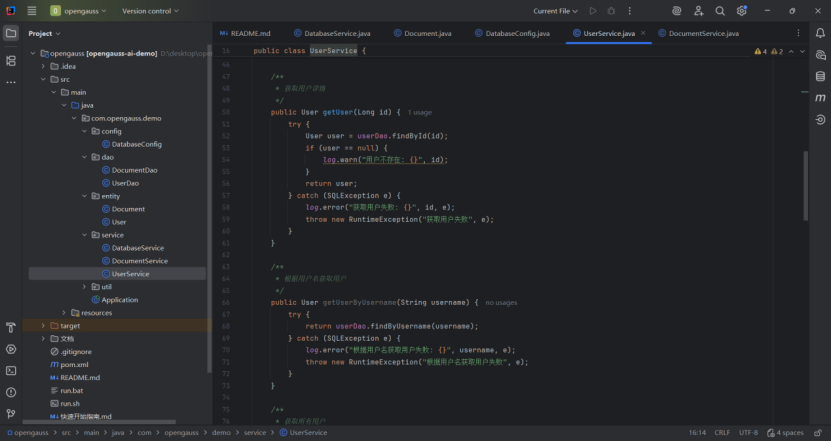Switch to the DatabaseConfig.java tab
Screen dimensions: 831x442
point(512,33)
